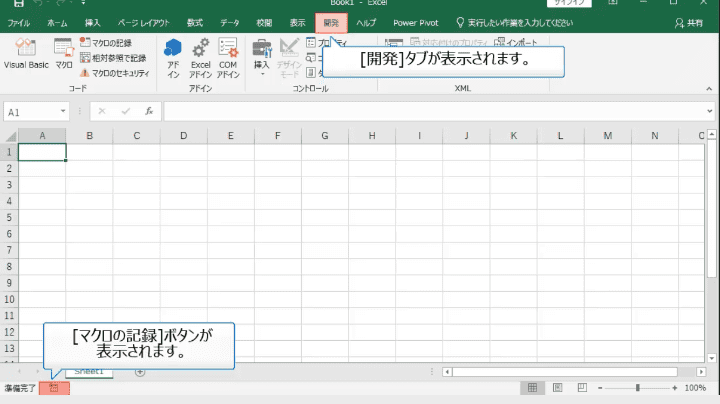
Task: Click horizontal scrollbar left arrow
Action: click(x=447, y=372)
